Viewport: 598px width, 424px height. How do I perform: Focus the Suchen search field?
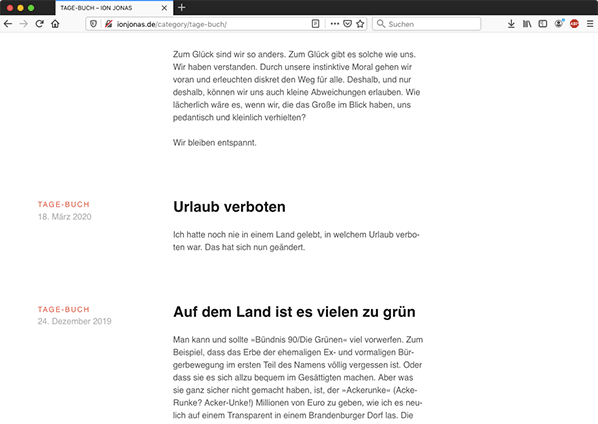tap(426, 24)
